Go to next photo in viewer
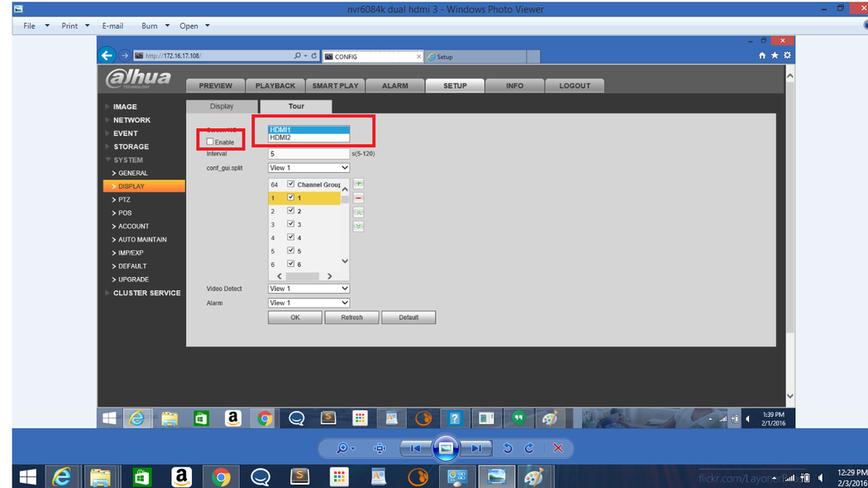Viewport: 868px width, 488px height. tap(477, 448)
